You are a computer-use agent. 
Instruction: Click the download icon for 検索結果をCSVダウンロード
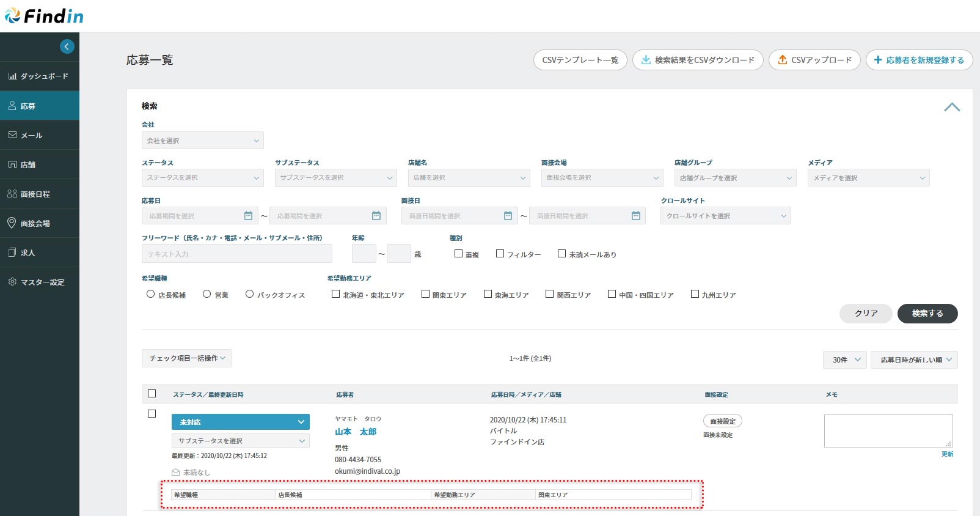click(646, 60)
